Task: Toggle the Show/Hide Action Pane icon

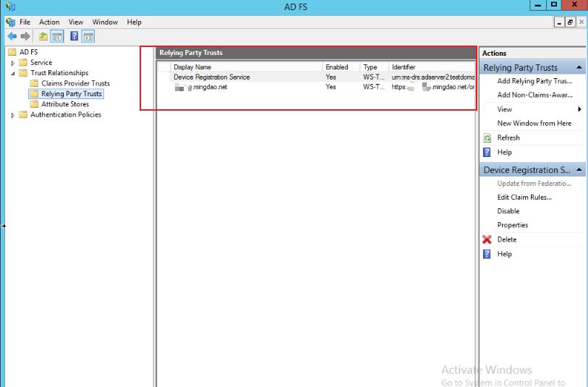Action: click(88, 36)
